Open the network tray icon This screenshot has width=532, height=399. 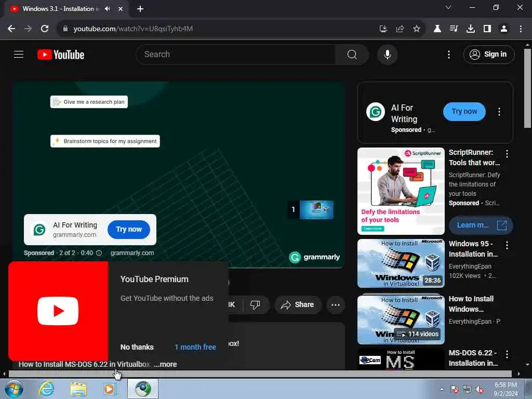pos(467,389)
